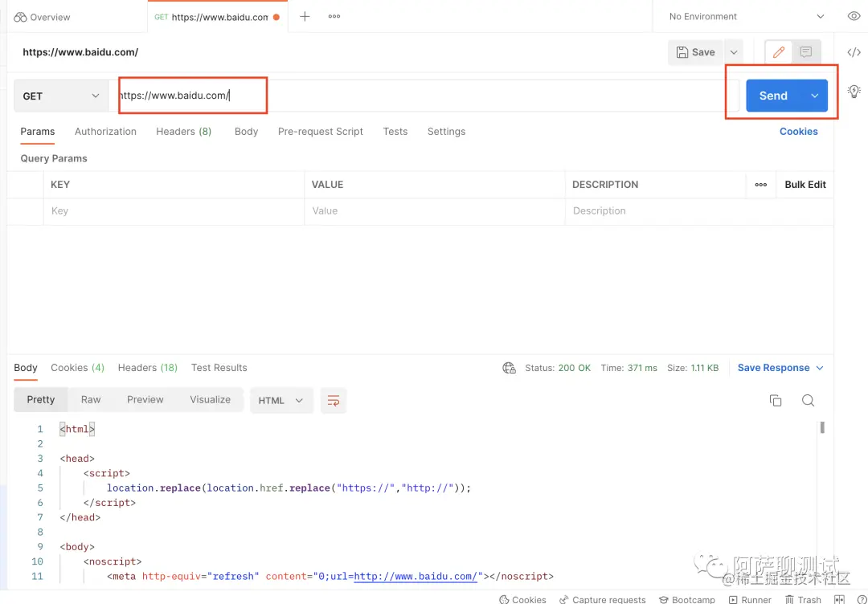The height and width of the screenshot is (604, 868).
Task: Click the network globe icon near Status
Action: [x=509, y=369]
